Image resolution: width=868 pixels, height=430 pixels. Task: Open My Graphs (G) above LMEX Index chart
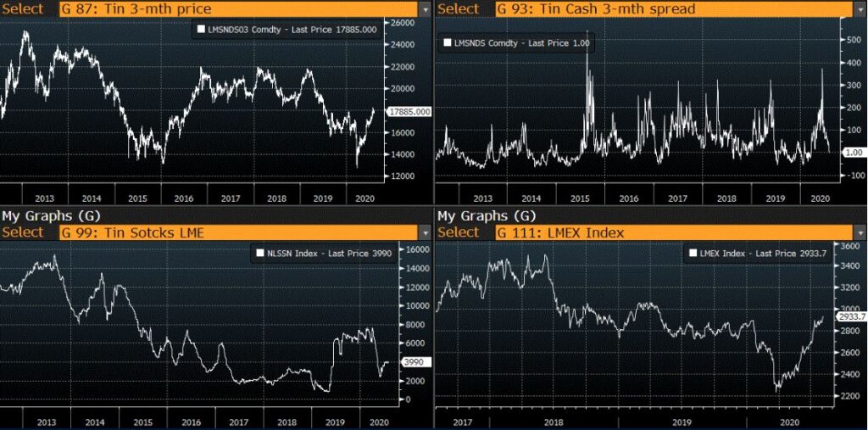[487, 216]
